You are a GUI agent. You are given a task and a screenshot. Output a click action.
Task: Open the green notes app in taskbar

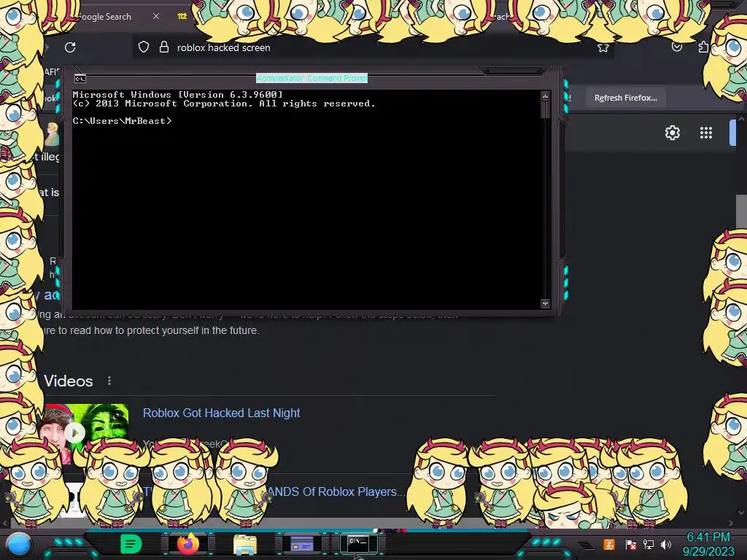coord(131,544)
